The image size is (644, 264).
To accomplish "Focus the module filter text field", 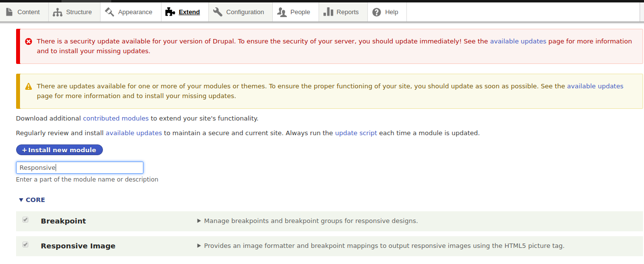I will pyautogui.click(x=80, y=168).
